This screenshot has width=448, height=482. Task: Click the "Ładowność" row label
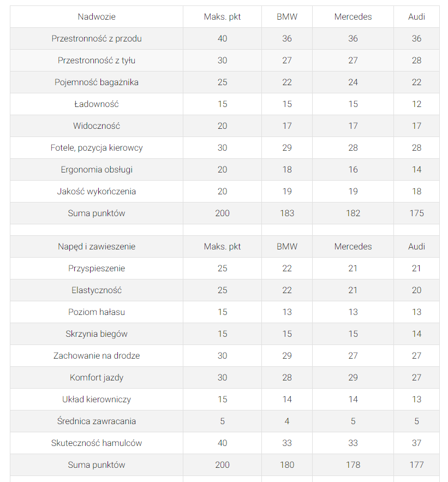(x=97, y=104)
